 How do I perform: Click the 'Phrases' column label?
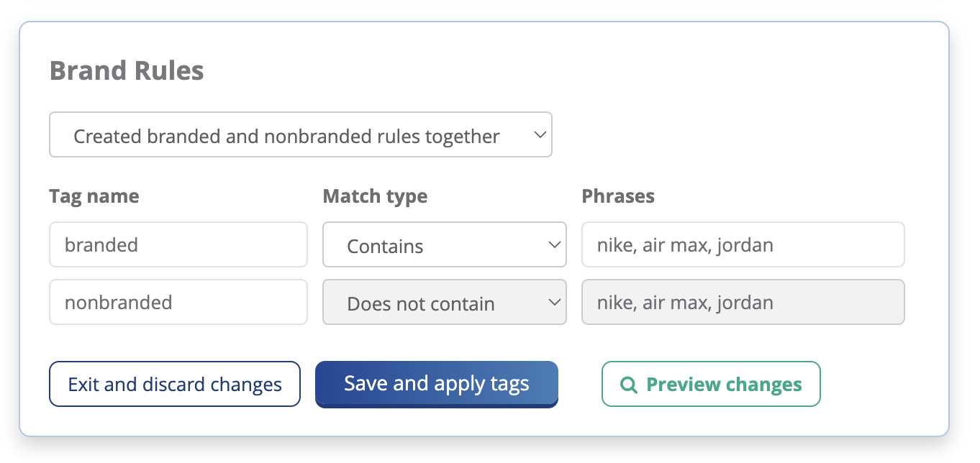click(x=618, y=196)
